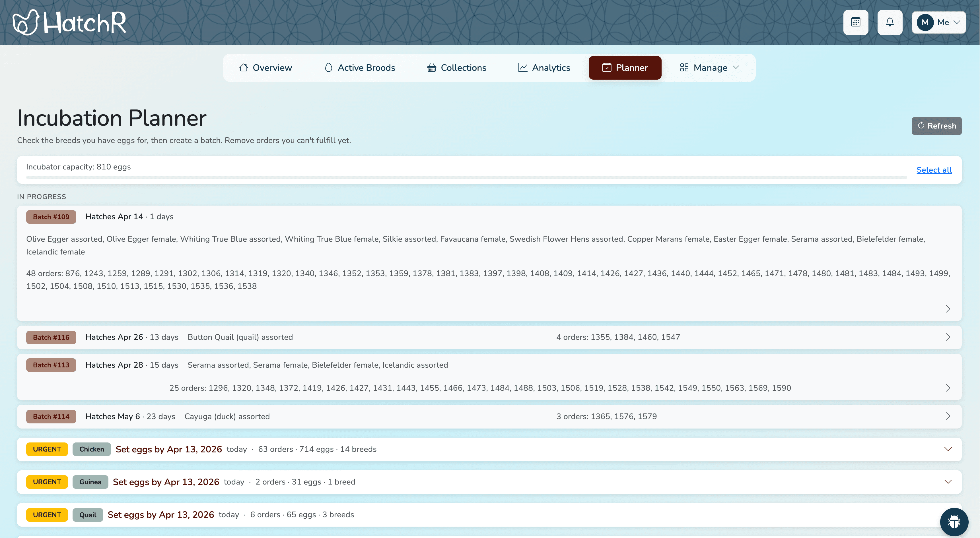Click the Select all link
This screenshot has width=980, height=538.
(934, 170)
